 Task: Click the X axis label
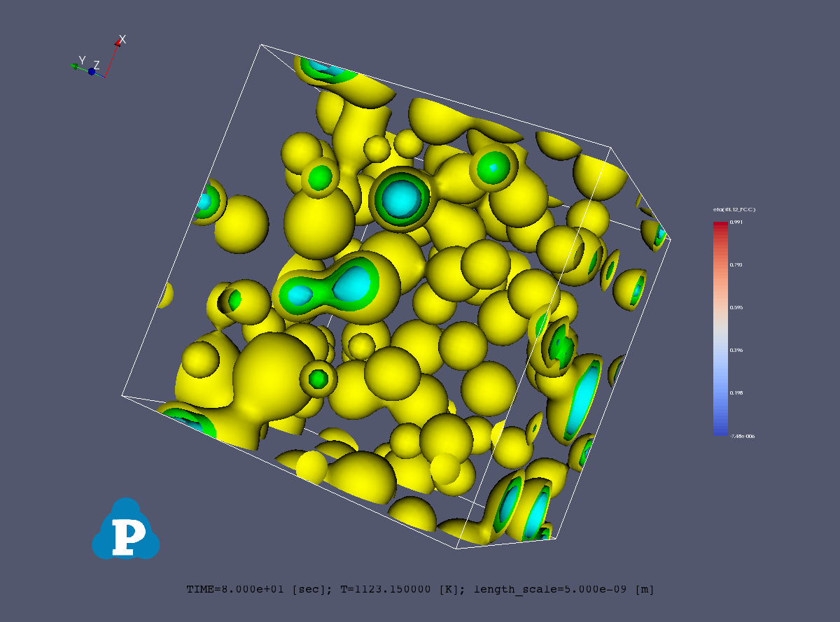coord(122,39)
